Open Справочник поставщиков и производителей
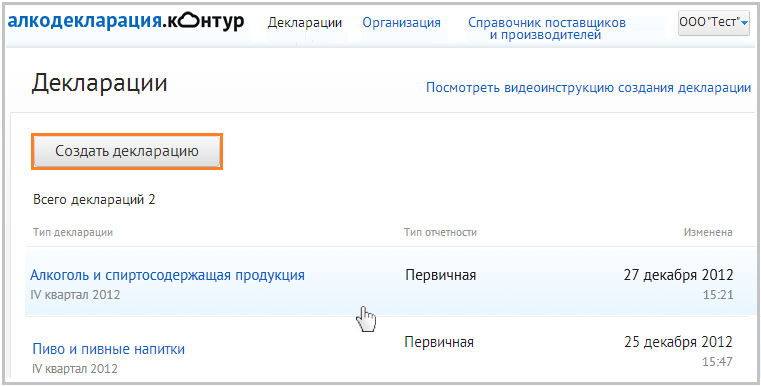 tap(546, 29)
